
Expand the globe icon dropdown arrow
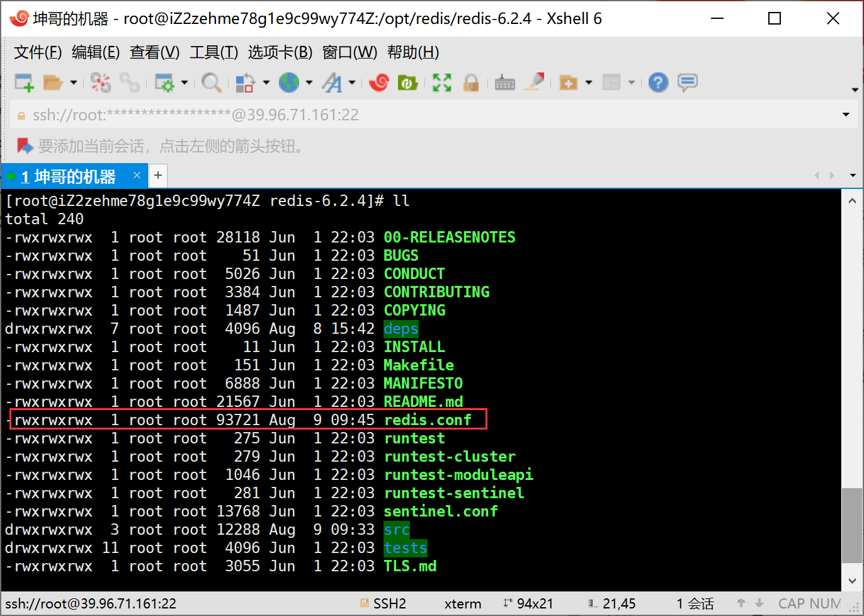pos(309,83)
